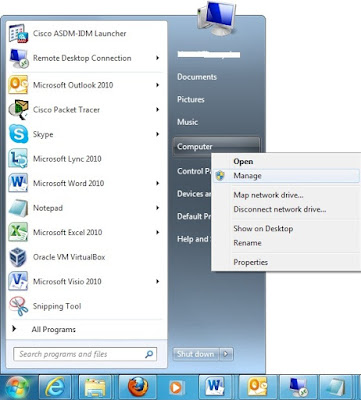This screenshot has width=361, height=400.
Task: Click the Remote Desktop Connection icon in Start menu
Action: click(18, 58)
